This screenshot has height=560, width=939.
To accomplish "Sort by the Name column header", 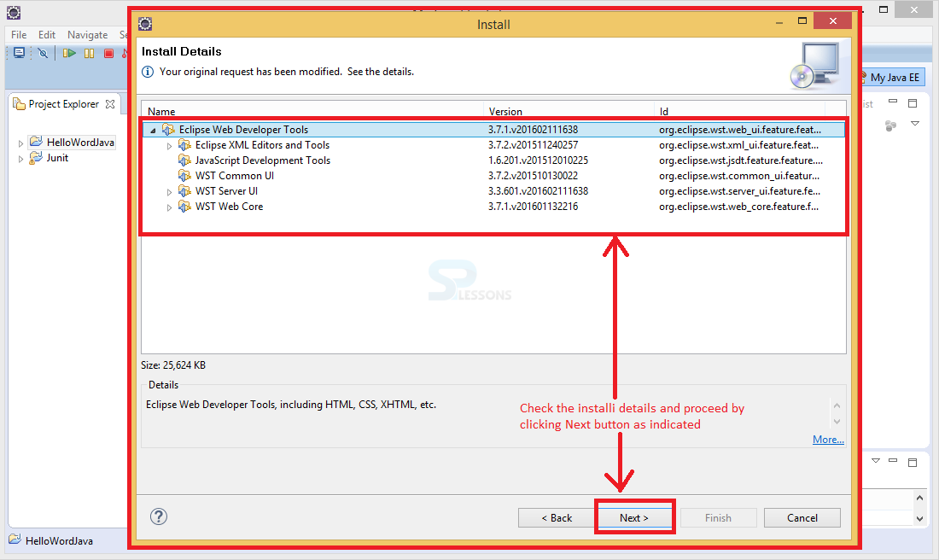I will pos(312,111).
